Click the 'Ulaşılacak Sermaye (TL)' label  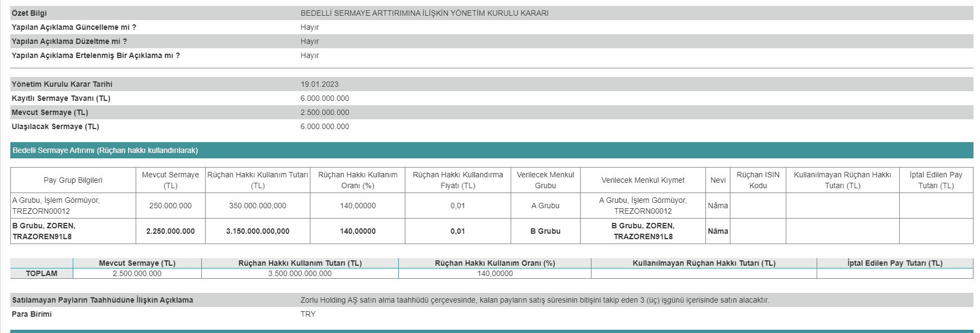[55, 126]
